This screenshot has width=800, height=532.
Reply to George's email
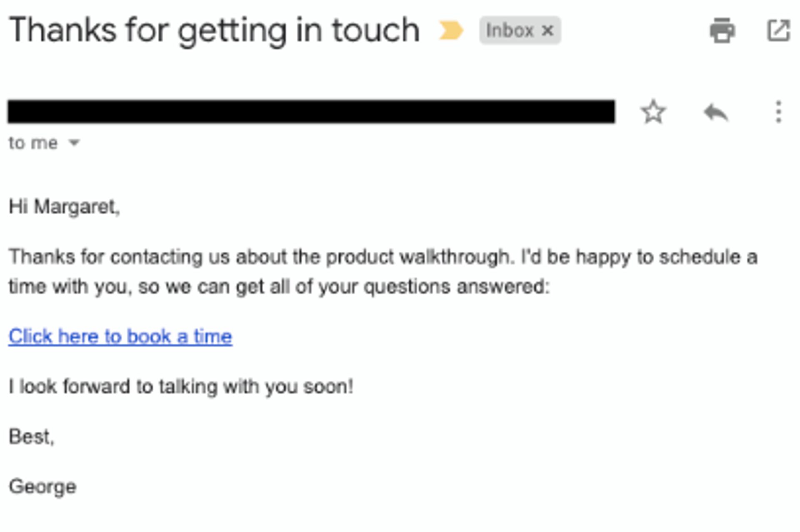[x=716, y=112]
